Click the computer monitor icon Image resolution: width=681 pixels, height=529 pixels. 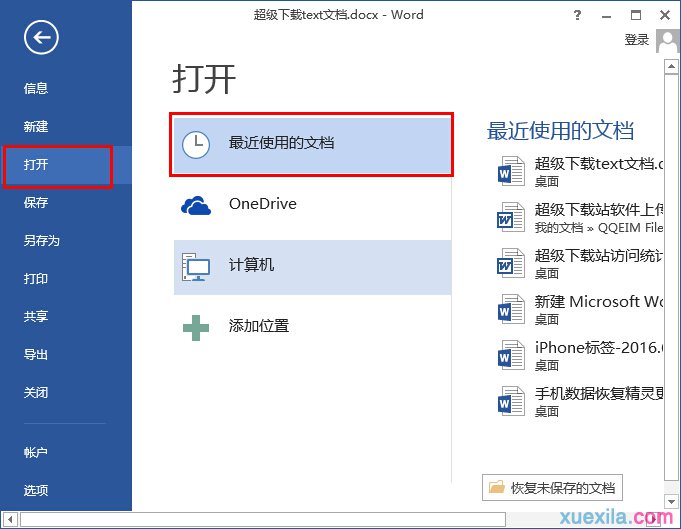[x=196, y=267]
